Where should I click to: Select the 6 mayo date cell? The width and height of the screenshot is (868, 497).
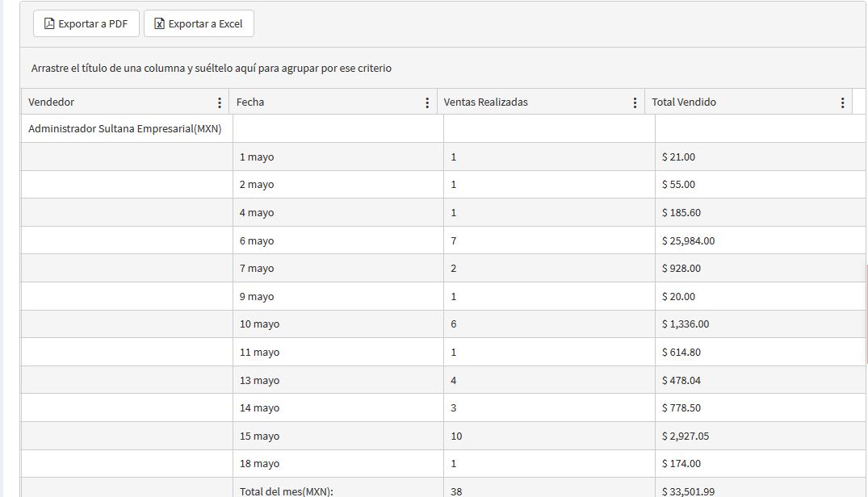coord(257,240)
